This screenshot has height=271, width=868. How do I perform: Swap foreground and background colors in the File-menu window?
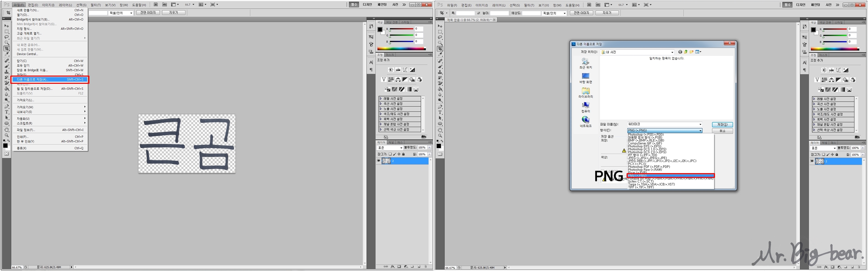[9, 141]
